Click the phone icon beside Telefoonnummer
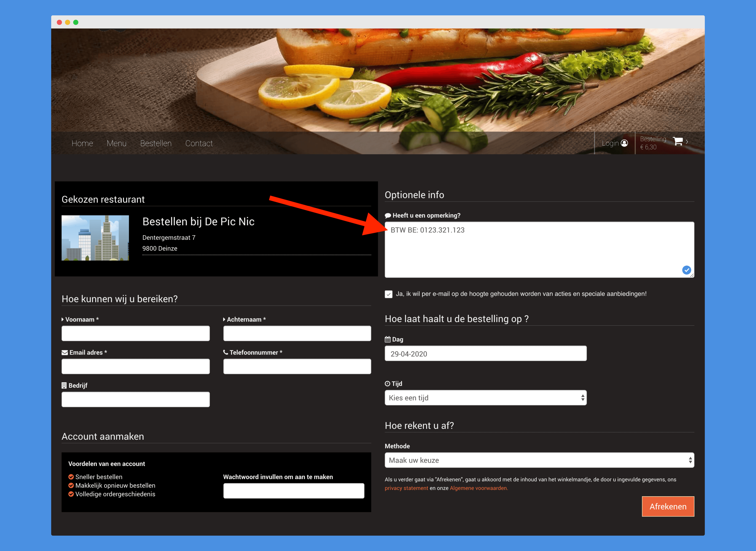756x551 pixels. (x=226, y=352)
